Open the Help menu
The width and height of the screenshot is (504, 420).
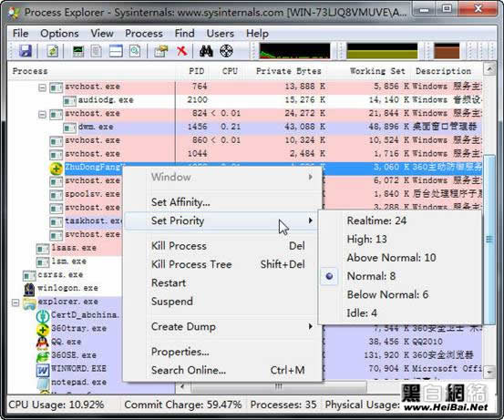click(257, 34)
